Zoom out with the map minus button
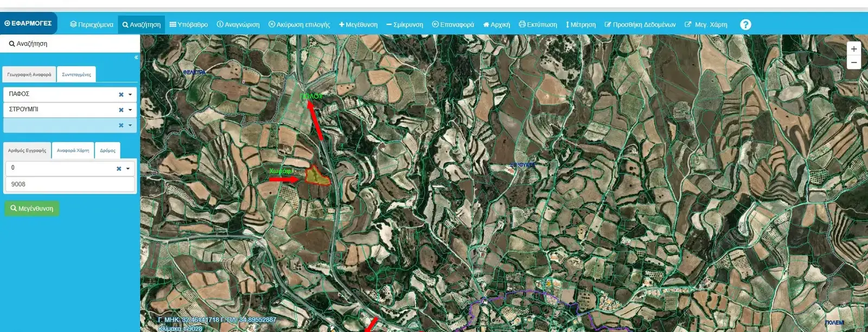This screenshot has width=868, height=332. (x=854, y=62)
